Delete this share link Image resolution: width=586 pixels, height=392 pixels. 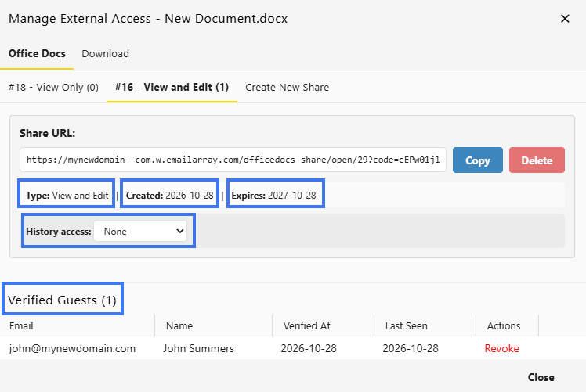tap(537, 160)
